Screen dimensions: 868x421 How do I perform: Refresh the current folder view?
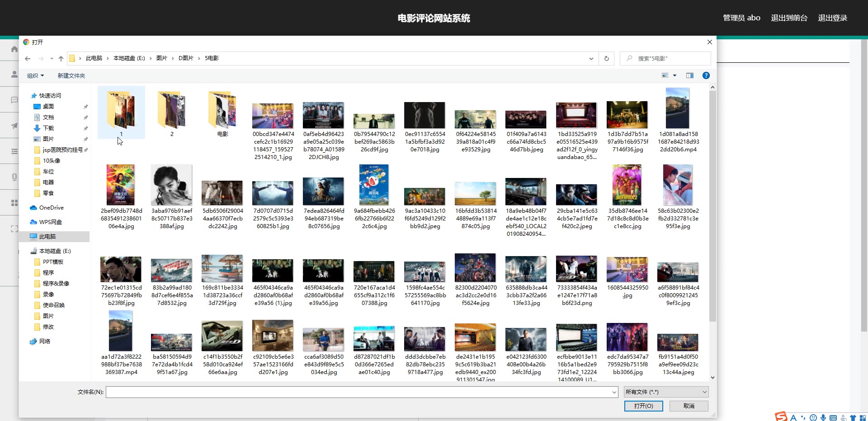point(607,58)
